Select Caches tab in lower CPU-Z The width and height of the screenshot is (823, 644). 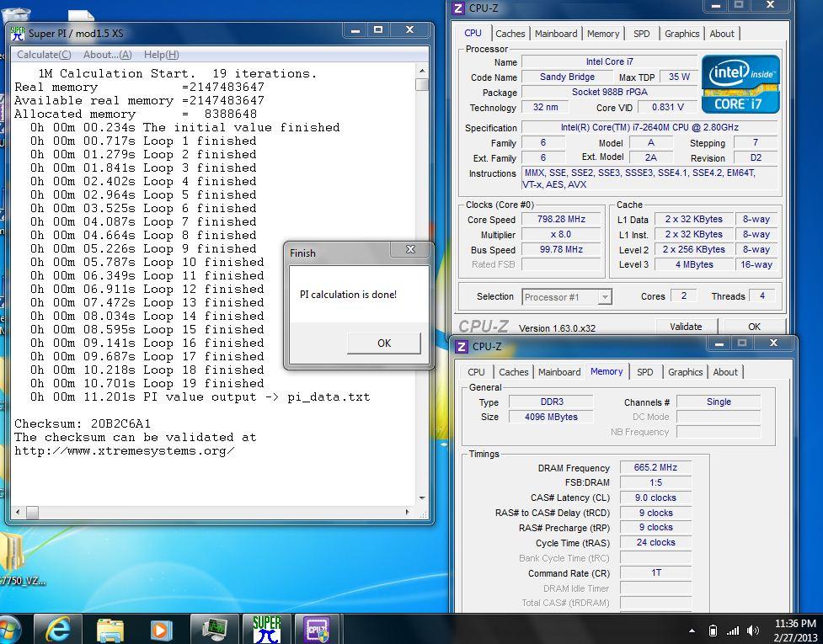pos(513,372)
